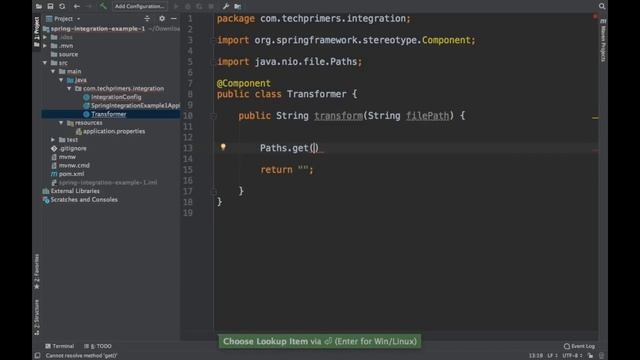Click the .gitignore file icon
This screenshot has width=640, height=360.
pyautogui.click(x=54, y=149)
